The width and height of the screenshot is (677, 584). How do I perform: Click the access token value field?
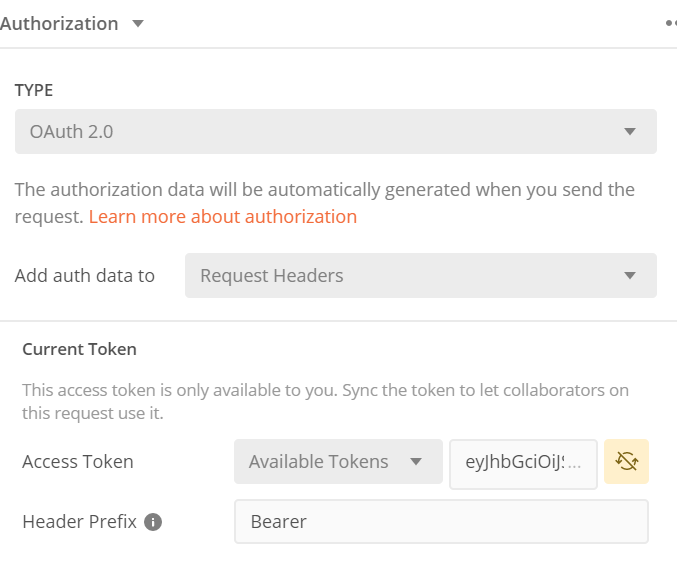[523, 462]
